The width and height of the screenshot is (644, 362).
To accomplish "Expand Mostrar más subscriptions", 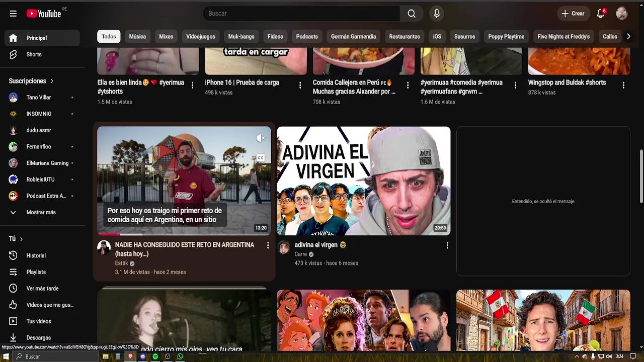I will point(42,212).
